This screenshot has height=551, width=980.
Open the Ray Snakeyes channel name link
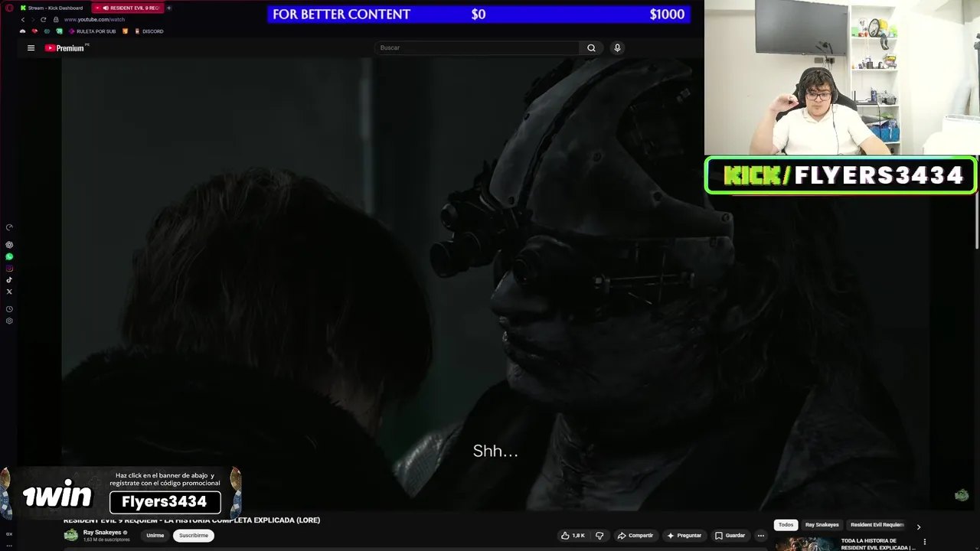(x=102, y=532)
